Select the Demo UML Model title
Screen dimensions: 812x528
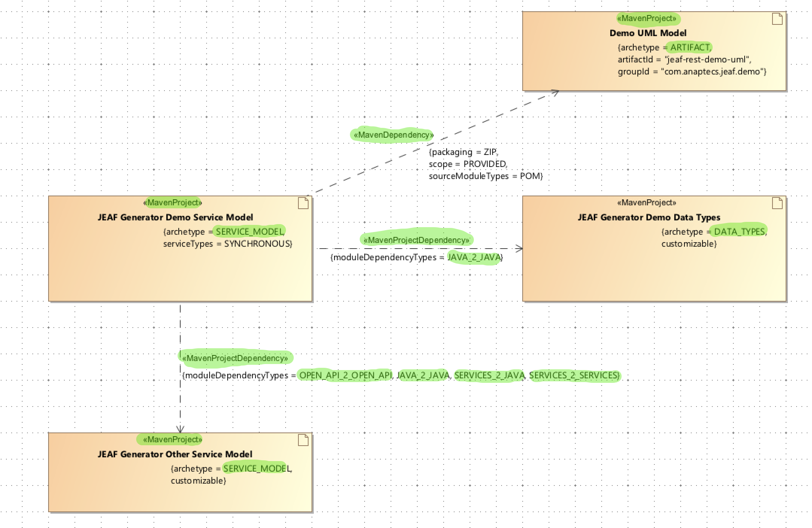648,33
